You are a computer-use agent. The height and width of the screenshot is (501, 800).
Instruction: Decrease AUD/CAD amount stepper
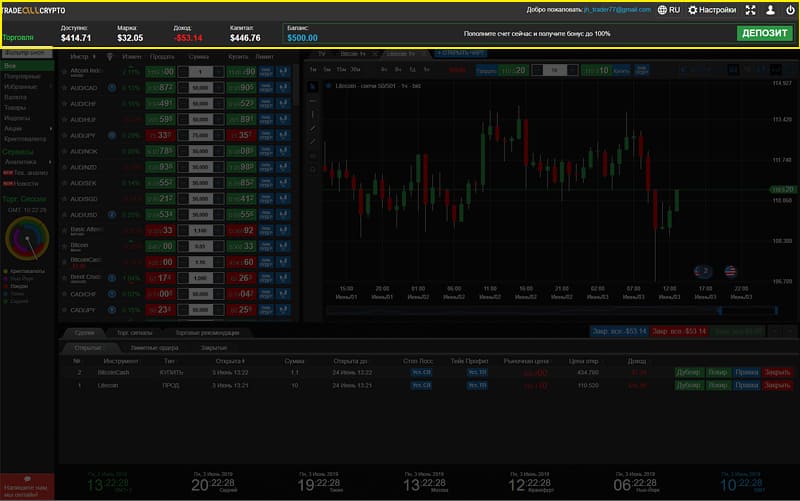point(183,88)
